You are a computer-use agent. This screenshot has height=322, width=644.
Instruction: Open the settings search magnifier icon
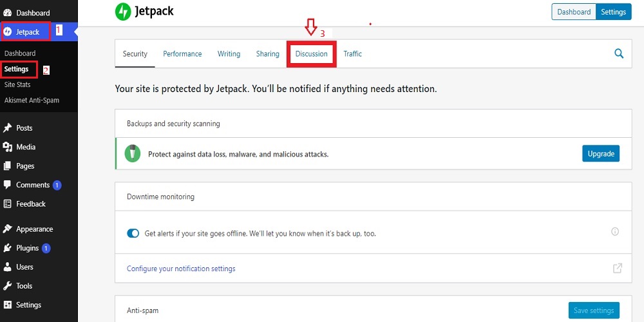[619, 54]
